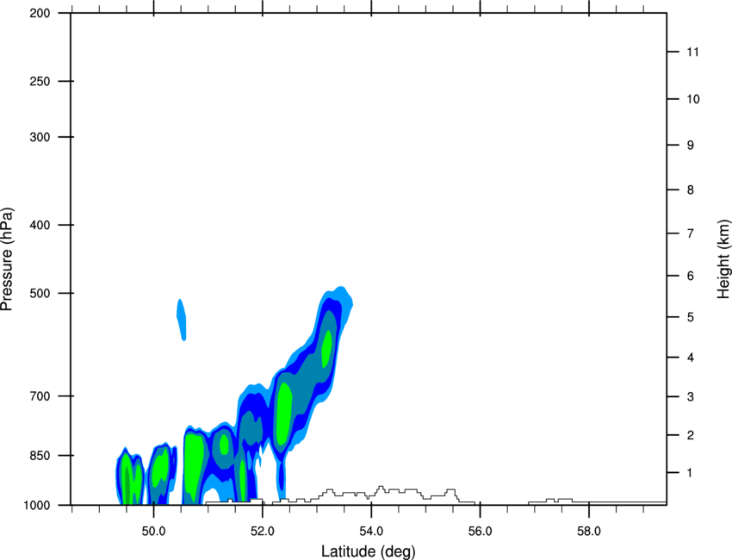Select the 1000 pressure tick label
Image resolution: width=732 pixels, height=560 pixels.
[37, 505]
